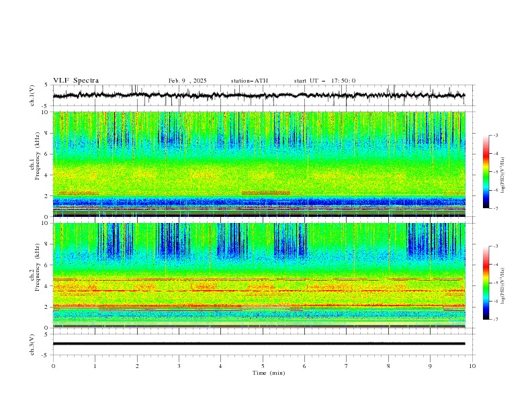The image size is (532, 411).
Task: Click the "start UT = 17:50:0" text
Action: pos(324,81)
